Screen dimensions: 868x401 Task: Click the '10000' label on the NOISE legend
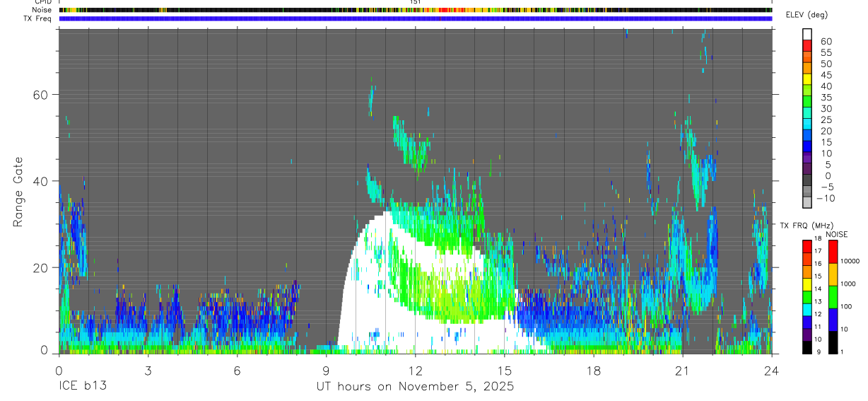849,261
